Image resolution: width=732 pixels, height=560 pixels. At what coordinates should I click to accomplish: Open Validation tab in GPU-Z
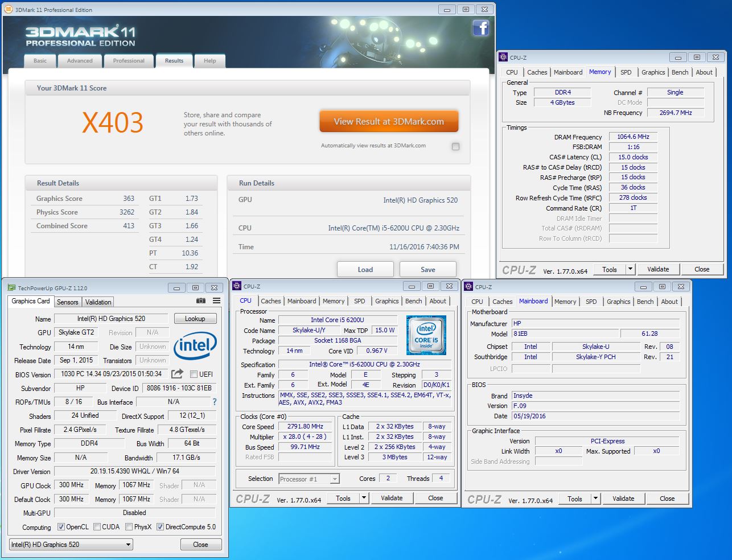click(x=98, y=302)
